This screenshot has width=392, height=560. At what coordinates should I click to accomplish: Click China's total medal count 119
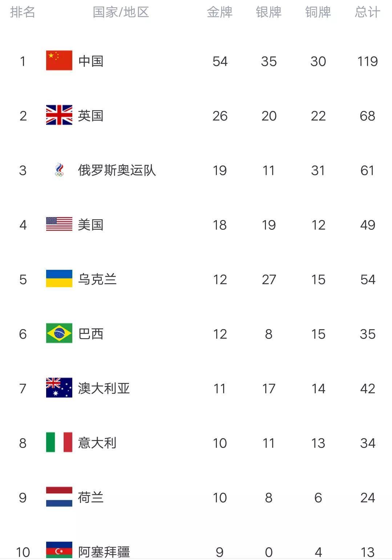(368, 61)
